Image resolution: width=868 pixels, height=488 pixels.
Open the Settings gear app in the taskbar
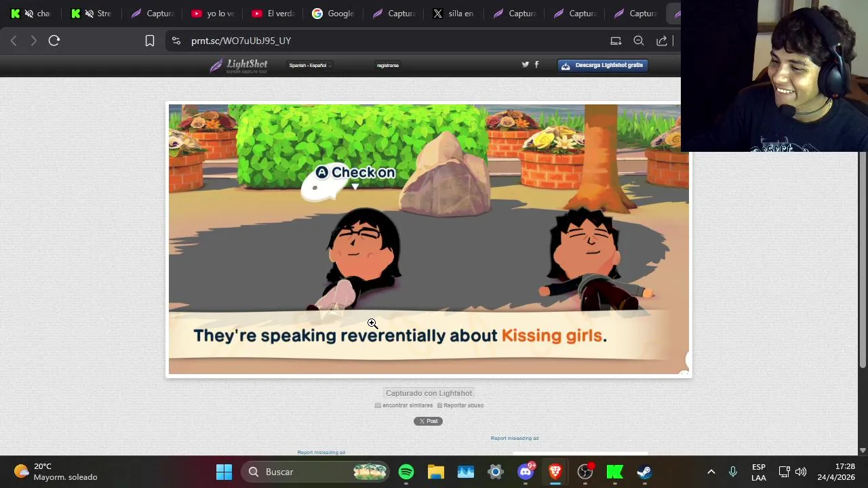point(496,472)
